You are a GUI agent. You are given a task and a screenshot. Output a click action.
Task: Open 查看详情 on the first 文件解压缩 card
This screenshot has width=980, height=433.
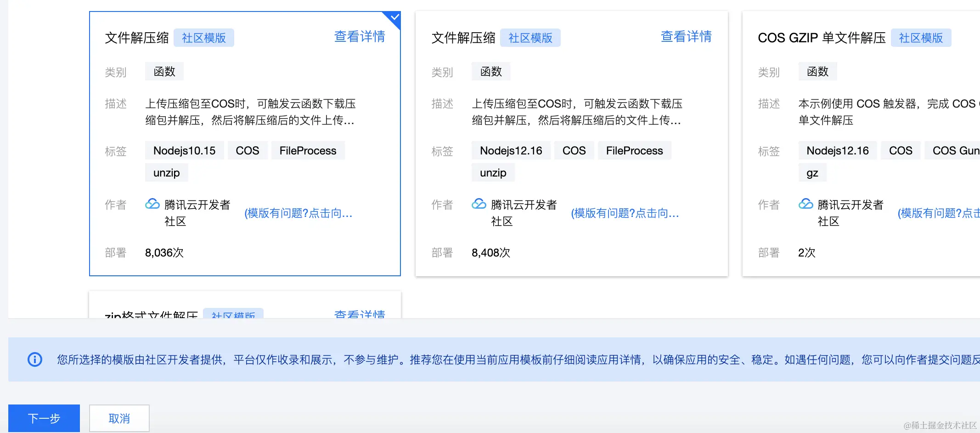click(360, 37)
